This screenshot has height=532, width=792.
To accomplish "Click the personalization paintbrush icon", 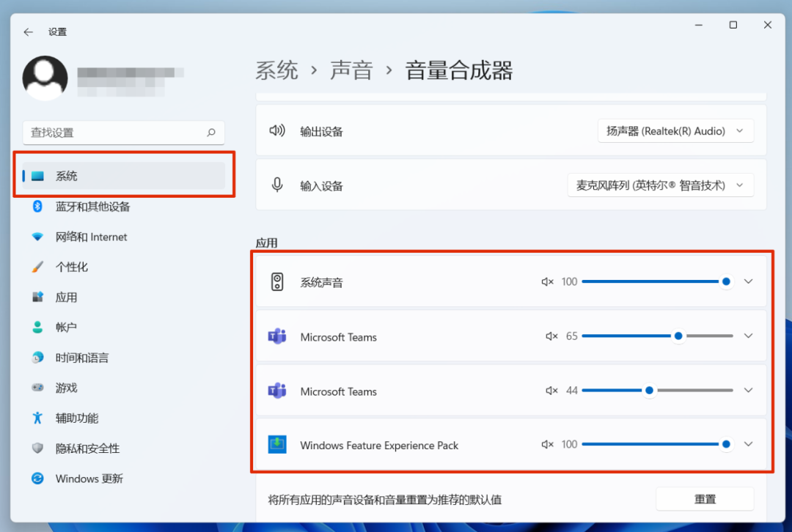I will click(x=37, y=267).
